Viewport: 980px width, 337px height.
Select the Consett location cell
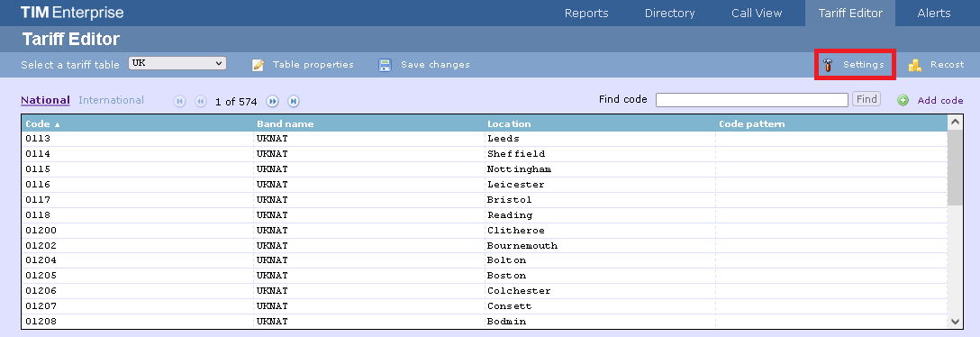(x=600, y=306)
